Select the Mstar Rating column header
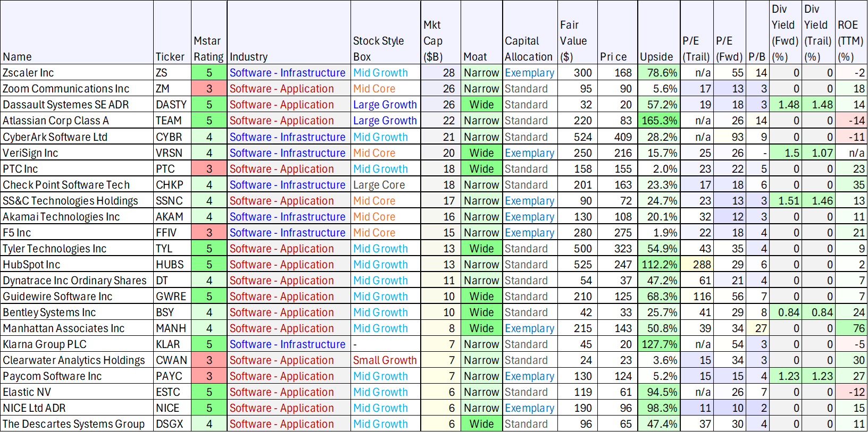Screen dimensions: 868x432 point(209,32)
